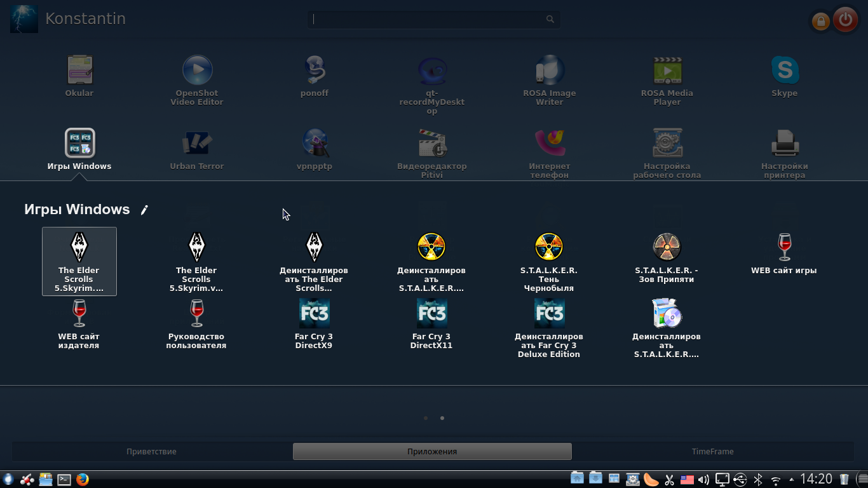This screenshot has height=488, width=868.
Task: Lock the screen with the padlock button
Action: (821, 22)
